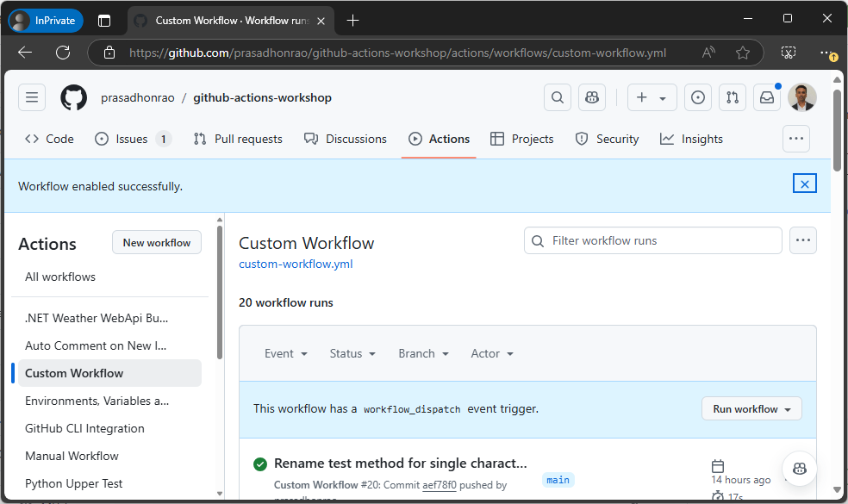Open the user profile avatar menu
Viewport: 848px width, 504px height.
(802, 97)
